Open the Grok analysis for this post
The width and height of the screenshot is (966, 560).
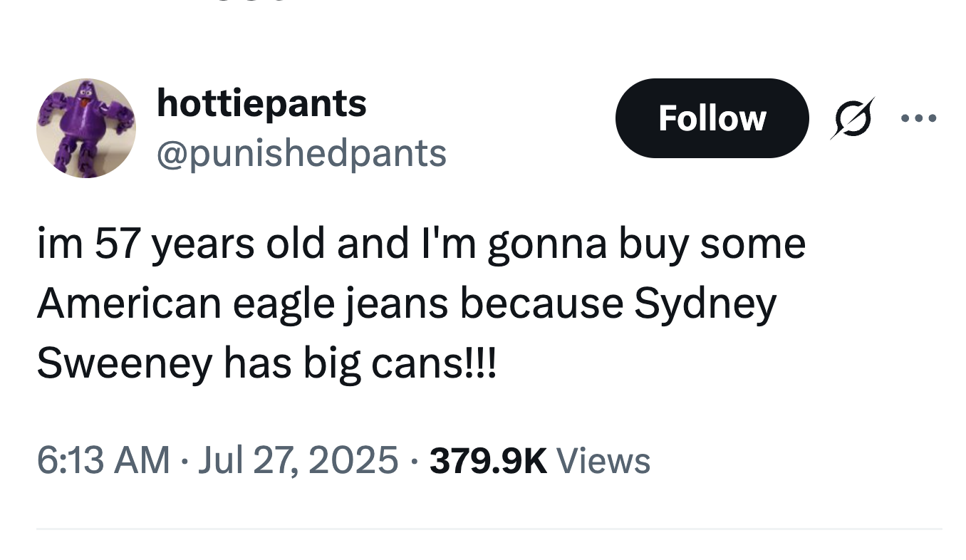852,118
